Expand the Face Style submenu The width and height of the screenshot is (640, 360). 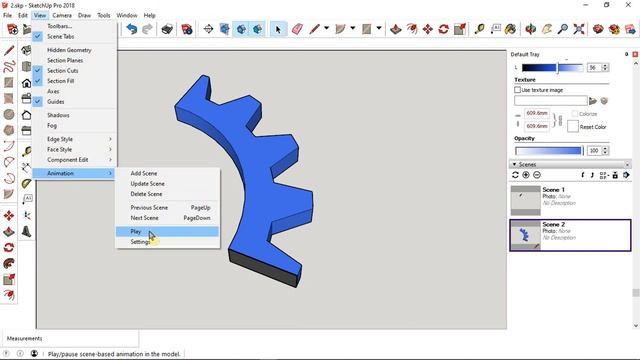coord(73,149)
